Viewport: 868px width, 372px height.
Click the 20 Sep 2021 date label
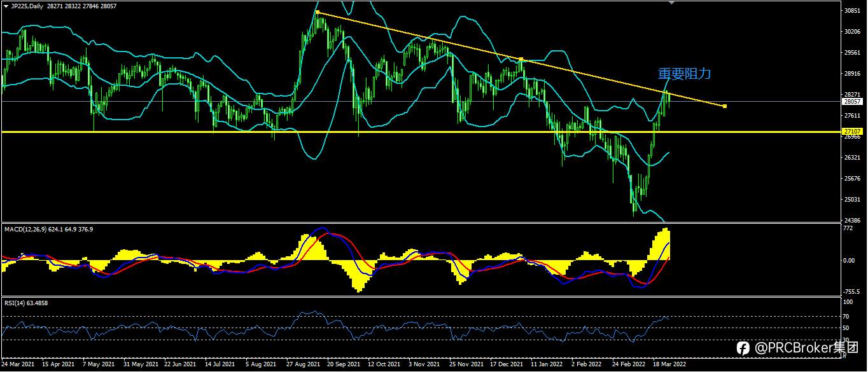[344, 365]
